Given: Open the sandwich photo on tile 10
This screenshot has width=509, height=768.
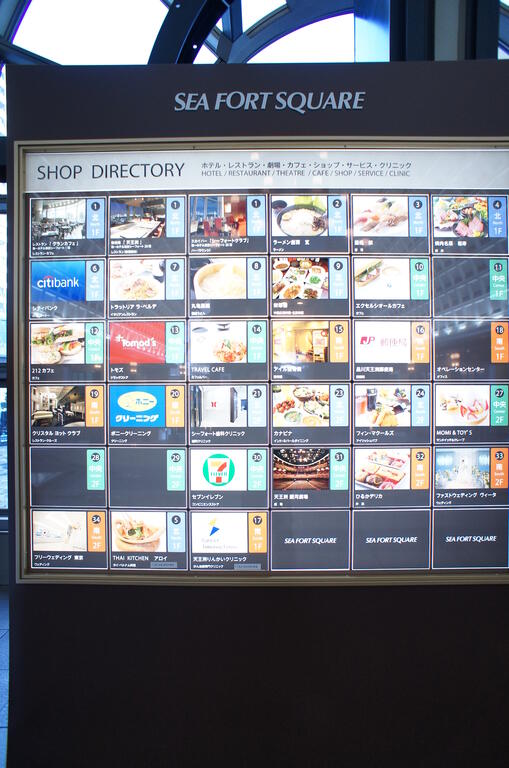Looking at the screenshot, I should [382, 279].
